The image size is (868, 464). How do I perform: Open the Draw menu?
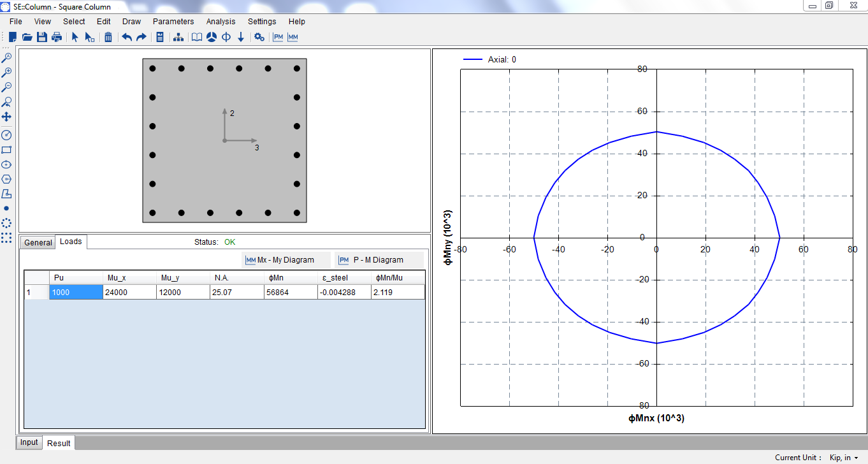(x=132, y=22)
